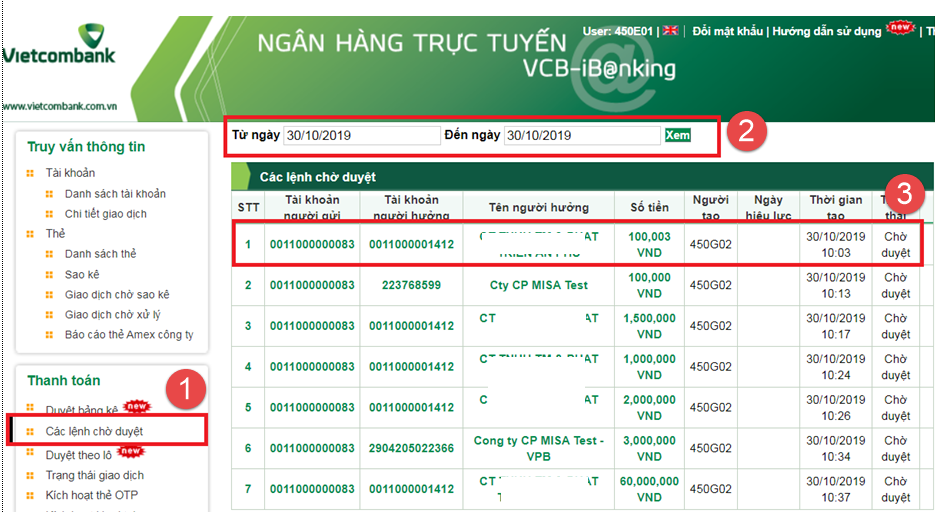Click the Số tiền column header
Viewport: 935px width, 512px height.
649,207
